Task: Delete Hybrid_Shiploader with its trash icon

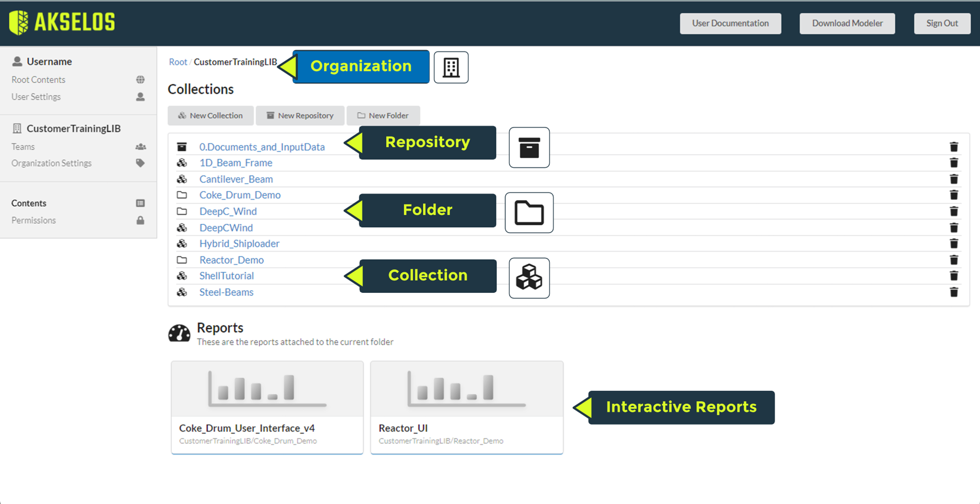Action: [954, 243]
